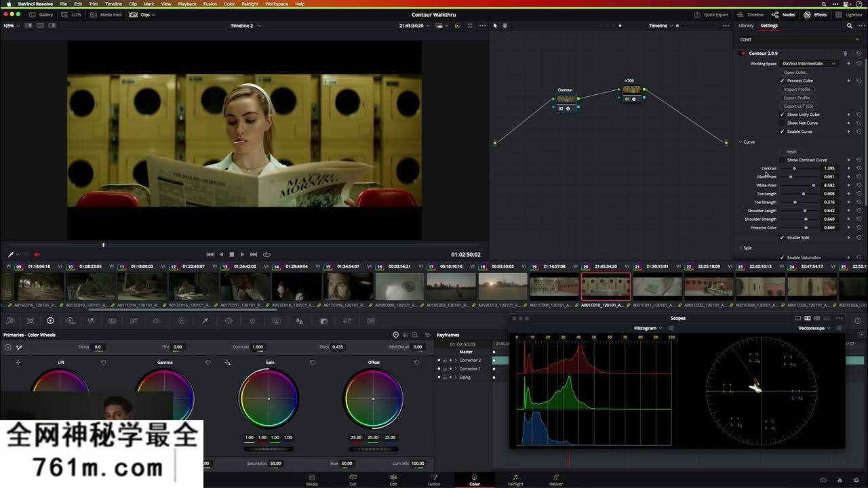Image resolution: width=868 pixels, height=488 pixels.
Task: Switch to the Fairlight page
Action: (515, 480)
